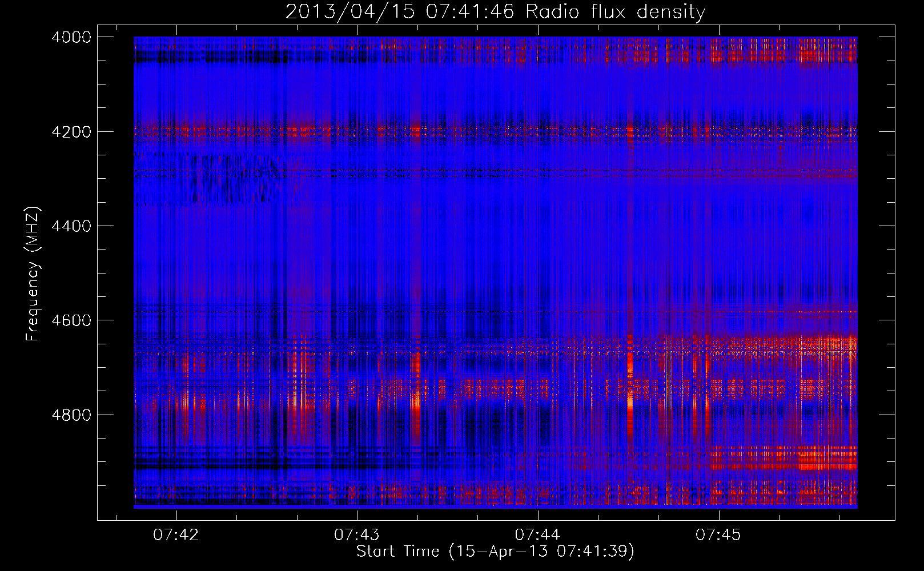Click the "Start Time (15-Apr-13 07:41:39)" axis title
The height and width of the screenshot is (571, 924).
click(x=495, y=552)
